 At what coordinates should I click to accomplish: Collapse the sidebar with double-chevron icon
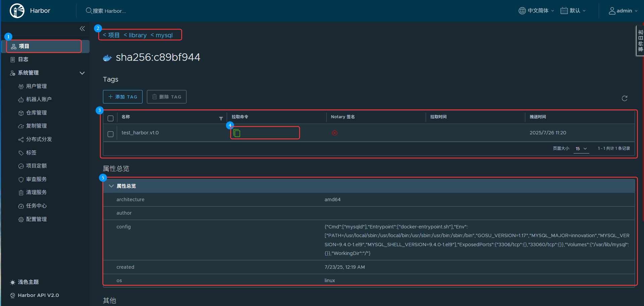click(x=82, y=29)
